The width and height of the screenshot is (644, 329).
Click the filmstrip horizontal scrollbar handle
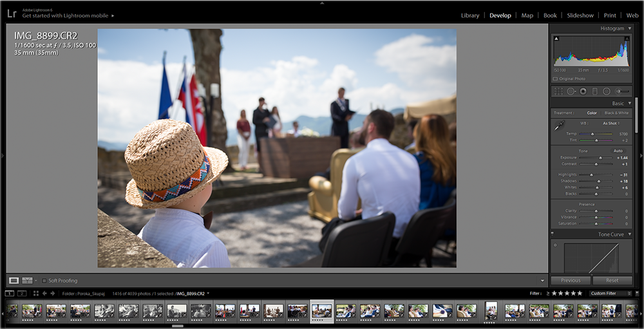[178, 326]
